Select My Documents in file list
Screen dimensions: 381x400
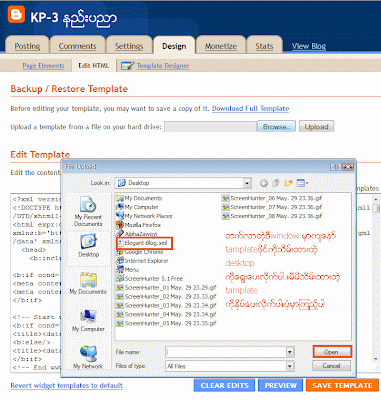click(139, 198)
